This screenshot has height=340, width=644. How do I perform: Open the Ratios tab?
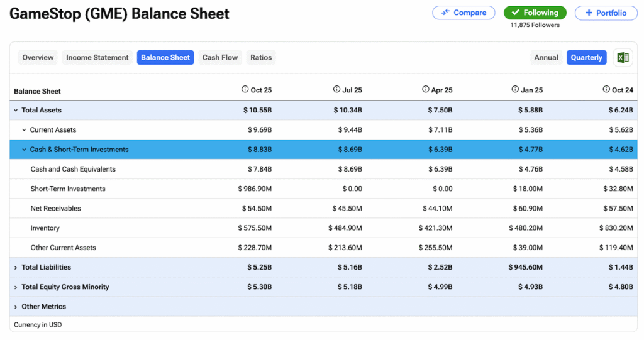(x=261, y=57)
